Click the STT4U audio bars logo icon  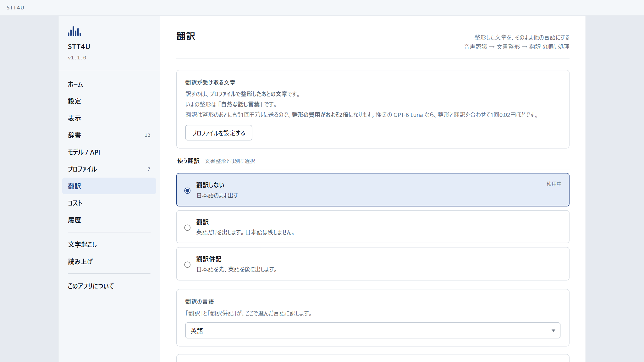tap(74, 31)
